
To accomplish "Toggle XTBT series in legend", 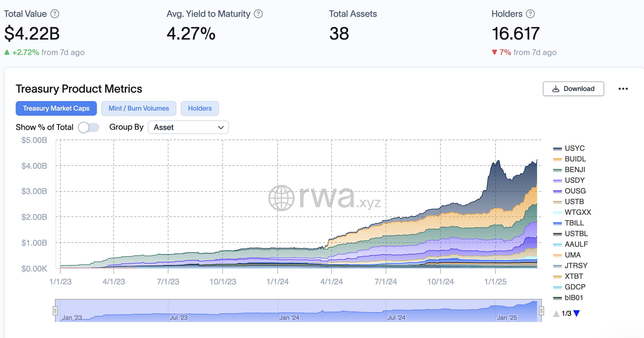I will (x=568, y=276).
